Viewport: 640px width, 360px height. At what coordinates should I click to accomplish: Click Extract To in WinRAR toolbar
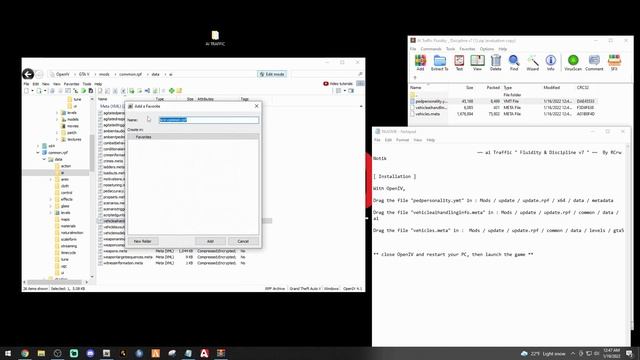tap(440, 62)
